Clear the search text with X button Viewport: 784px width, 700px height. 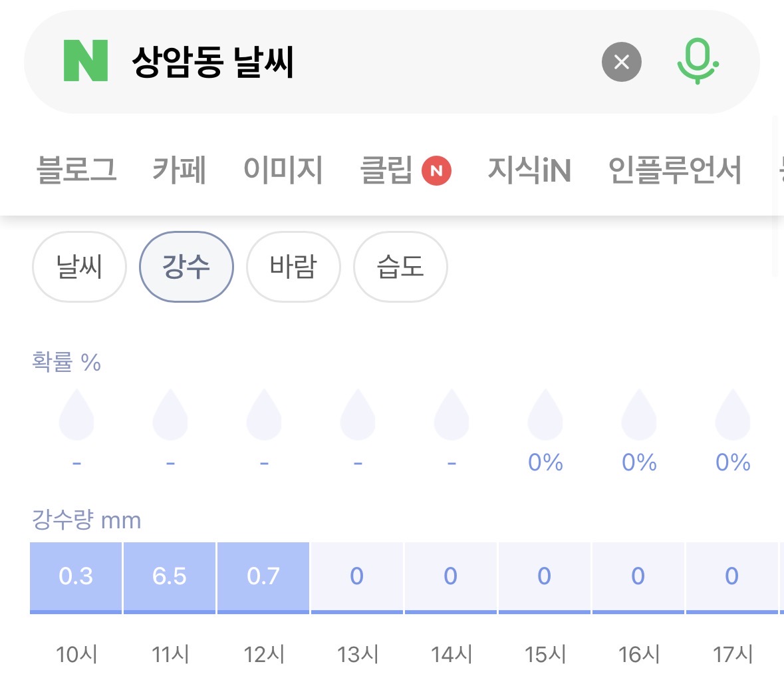[621, 62]
